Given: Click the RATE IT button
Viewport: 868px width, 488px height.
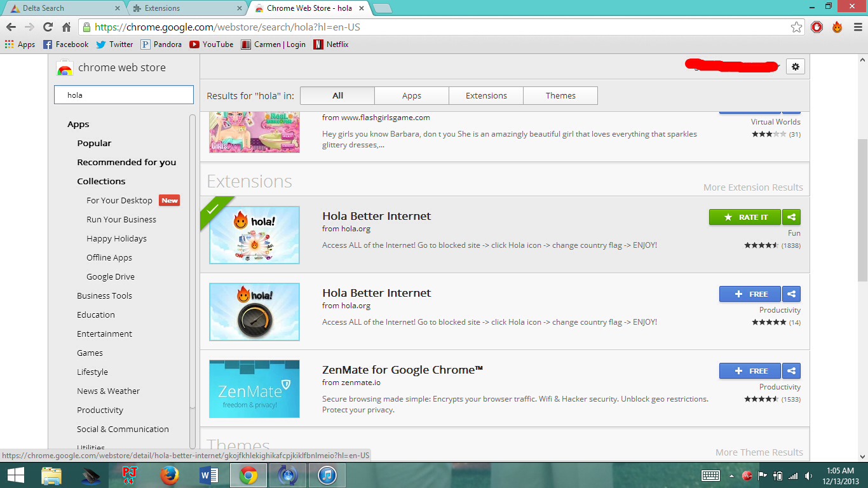Looking at the screenshot, I should coord(745,217).
